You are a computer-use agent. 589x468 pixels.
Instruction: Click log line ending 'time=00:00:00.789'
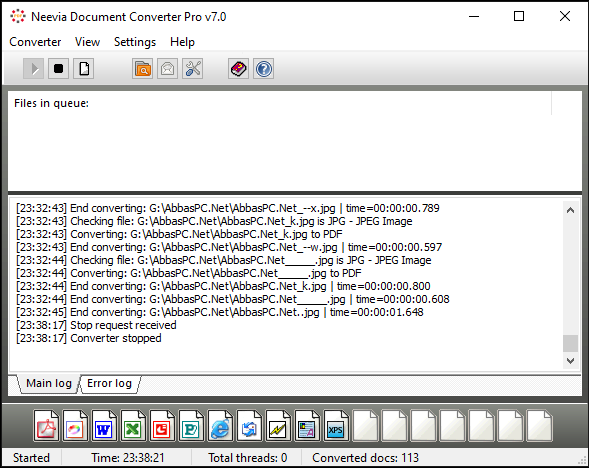[228, 208]
